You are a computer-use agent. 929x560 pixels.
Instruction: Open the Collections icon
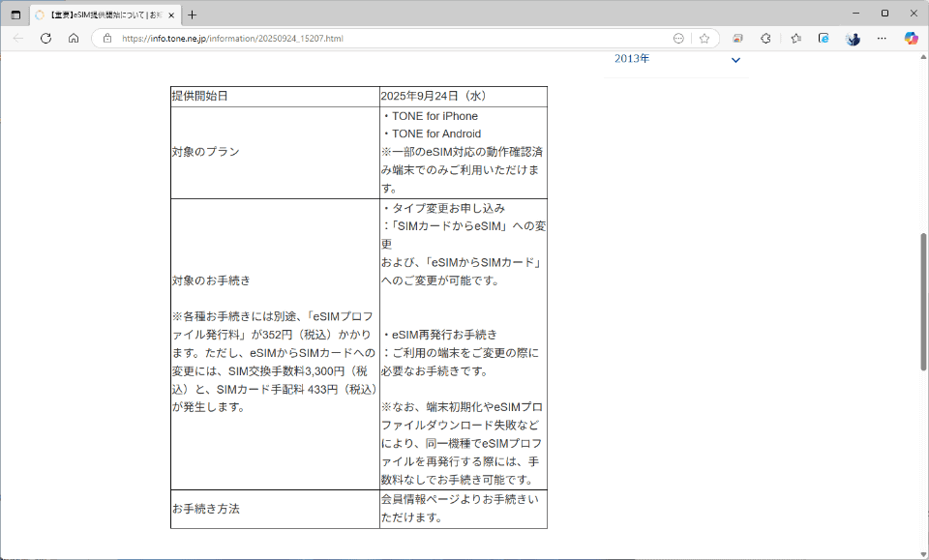click(824, 39)
